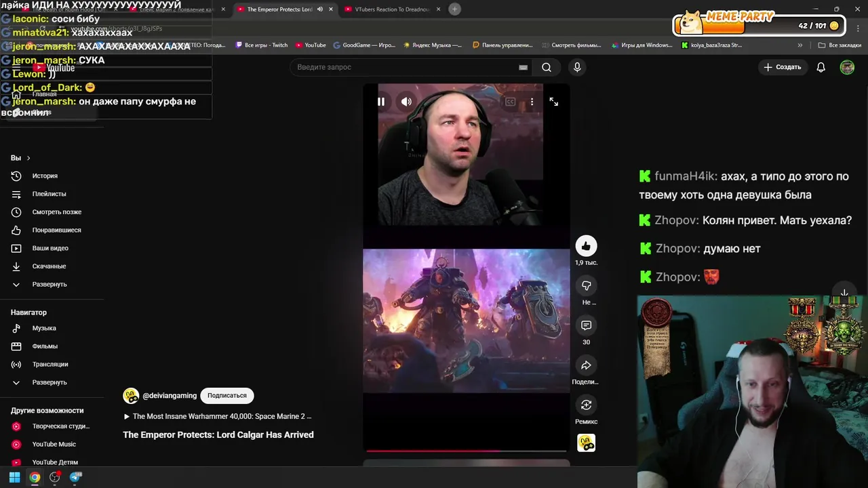Open the 'kolya_baza3raza' Kick bookmark
Screen dimensions: 868x488
click(x=711, y=45)
